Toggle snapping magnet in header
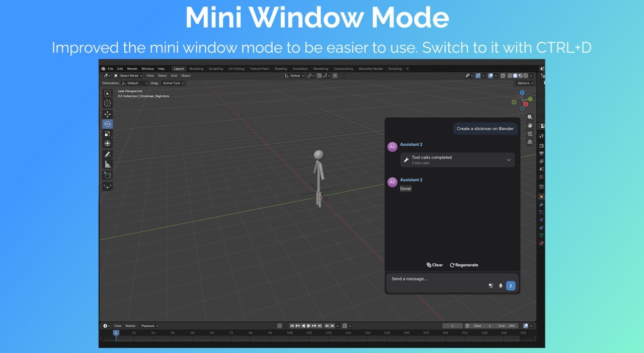The height and width of the screenshot is (353, 644). (319, 75)
